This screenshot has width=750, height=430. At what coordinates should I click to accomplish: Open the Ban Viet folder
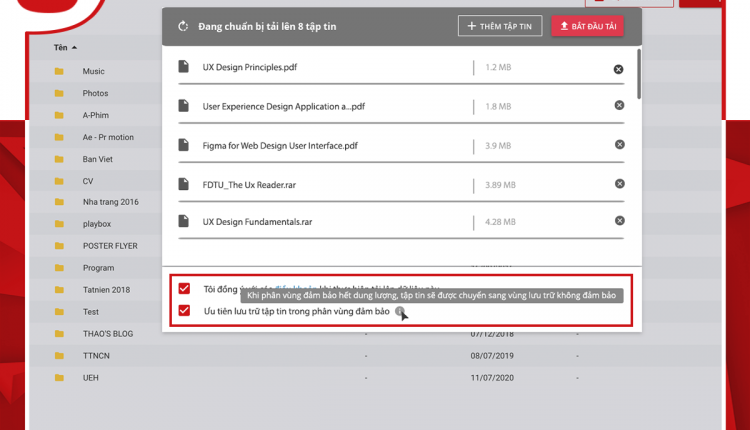click(x=98, y=159)
